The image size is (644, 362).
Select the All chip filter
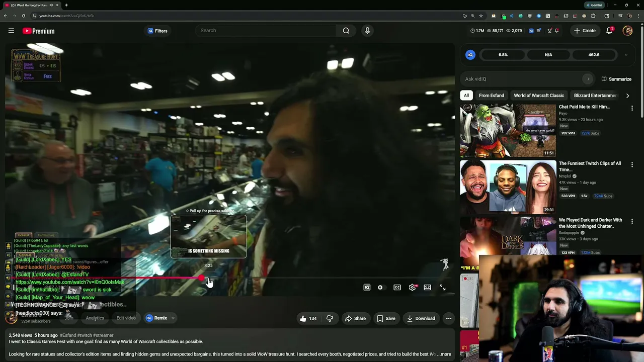coord(466,96)
